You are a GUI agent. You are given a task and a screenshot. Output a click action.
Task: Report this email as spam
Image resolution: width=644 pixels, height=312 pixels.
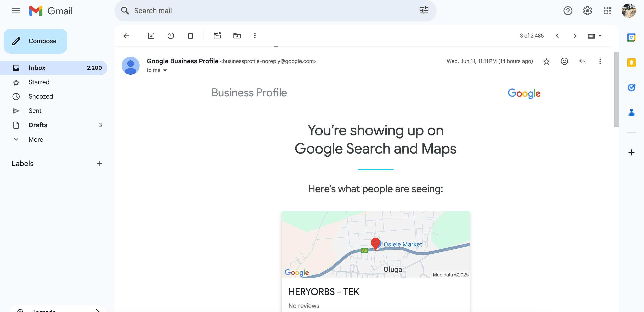[x=171, y=36]
